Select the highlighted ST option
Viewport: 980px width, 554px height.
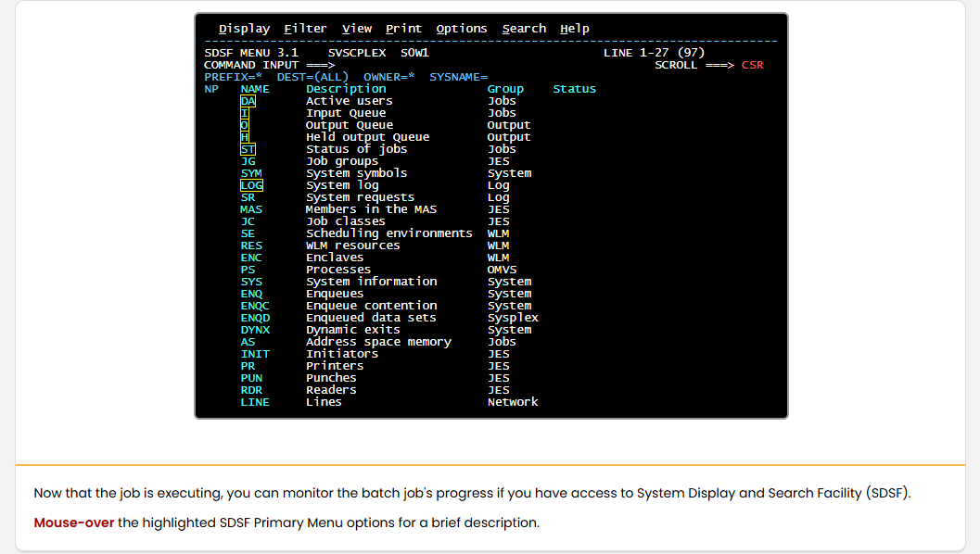tap(248, 149)
